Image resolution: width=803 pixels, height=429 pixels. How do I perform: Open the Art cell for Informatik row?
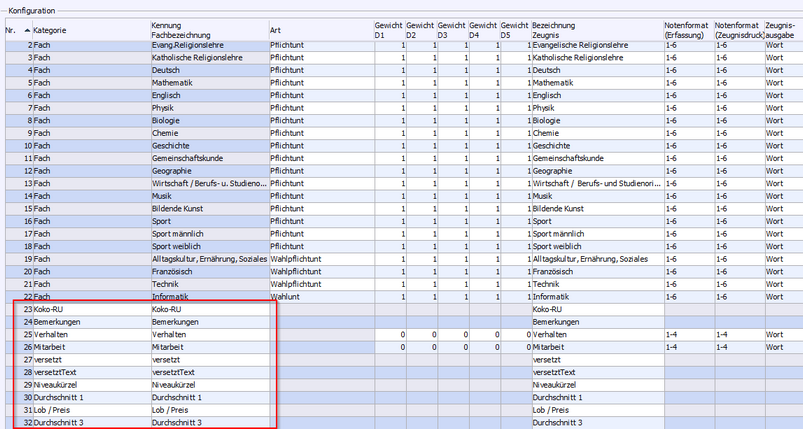(x=319, y=297)
